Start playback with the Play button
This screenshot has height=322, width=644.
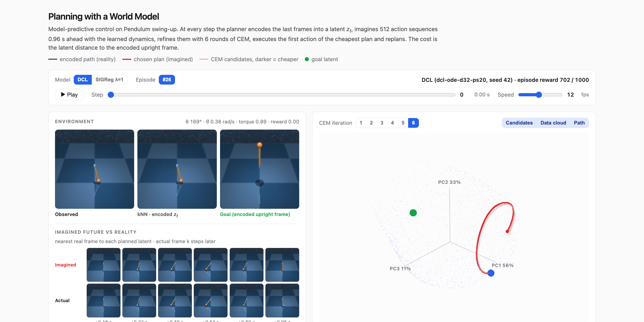tap(69, 95)
